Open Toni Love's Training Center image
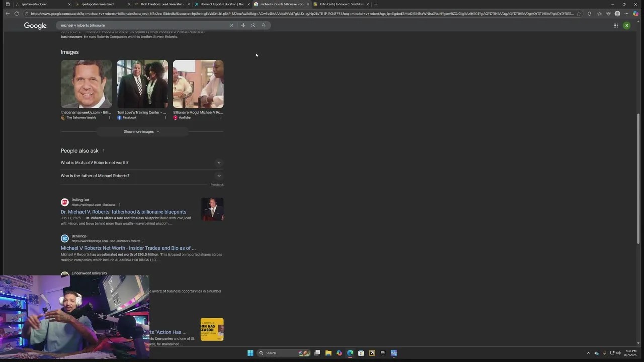The width and height of the screenshot is (644, 362). pos(142,84)
